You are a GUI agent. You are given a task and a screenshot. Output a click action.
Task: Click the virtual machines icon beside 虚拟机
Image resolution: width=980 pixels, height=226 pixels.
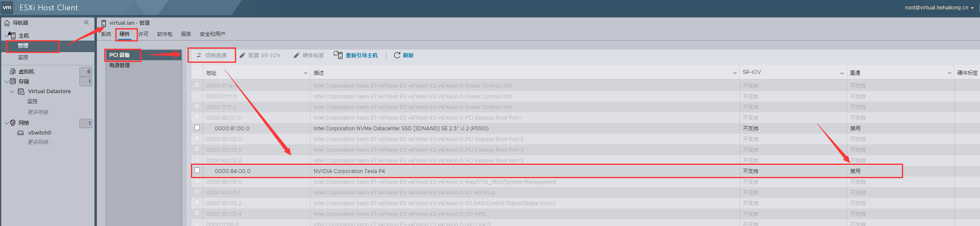(13, 71)
